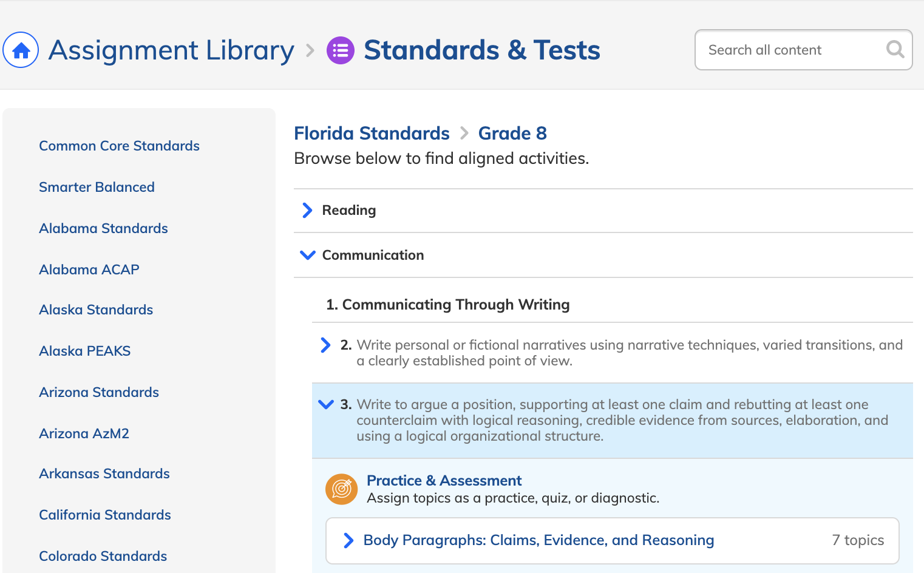Click the Florida Standards breadcrumb link

click(372, 133)
